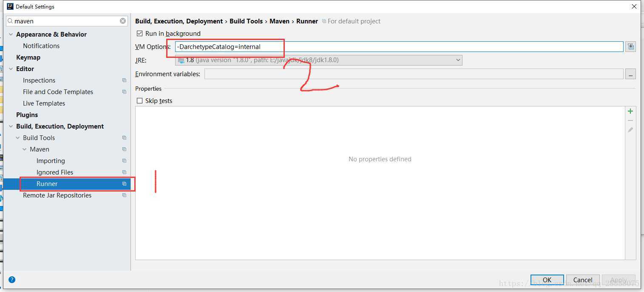644x292 pixels.
Task: Click the minus remove property icon
Action: [x=630, y=120]
